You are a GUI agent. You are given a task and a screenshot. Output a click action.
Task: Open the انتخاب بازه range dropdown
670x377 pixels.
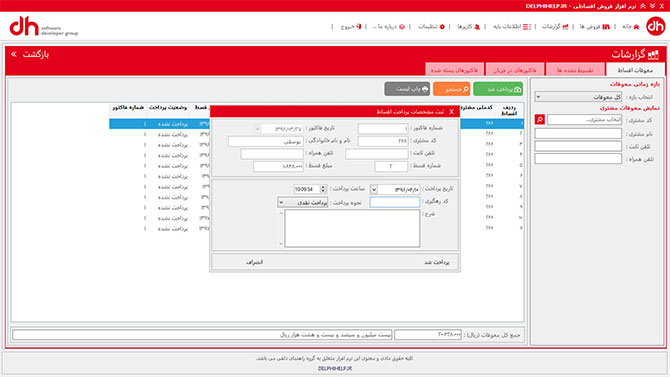[x=578, y=97]
